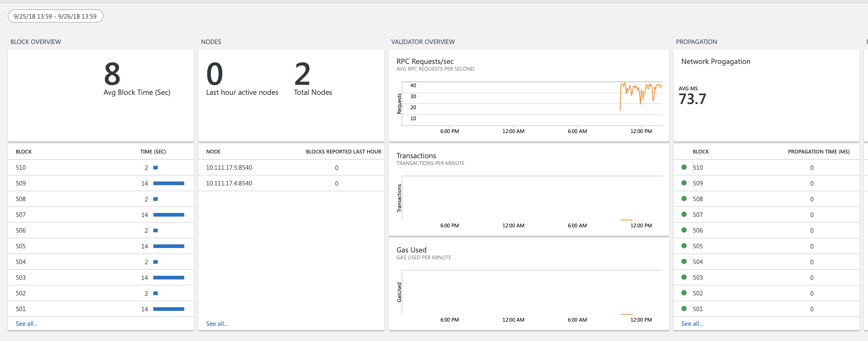Select node 10.111.17.4:8540 row

[x=229, y=183]
